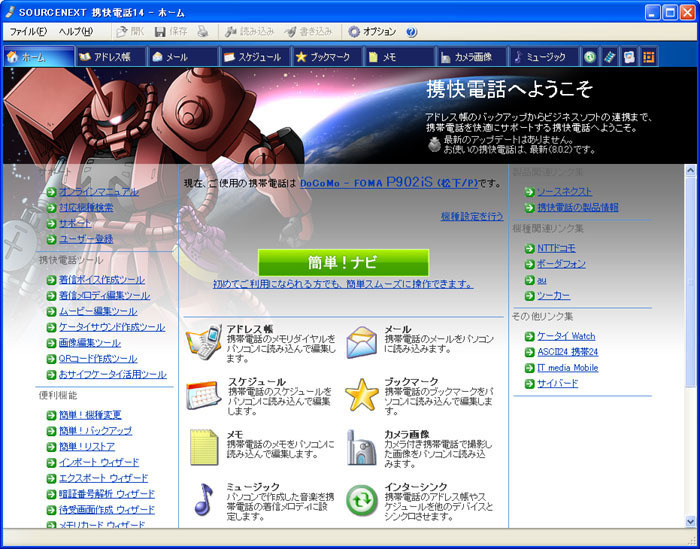
Task: Open the ケータイサウンド作成ツール link
Action: [112, 327]
